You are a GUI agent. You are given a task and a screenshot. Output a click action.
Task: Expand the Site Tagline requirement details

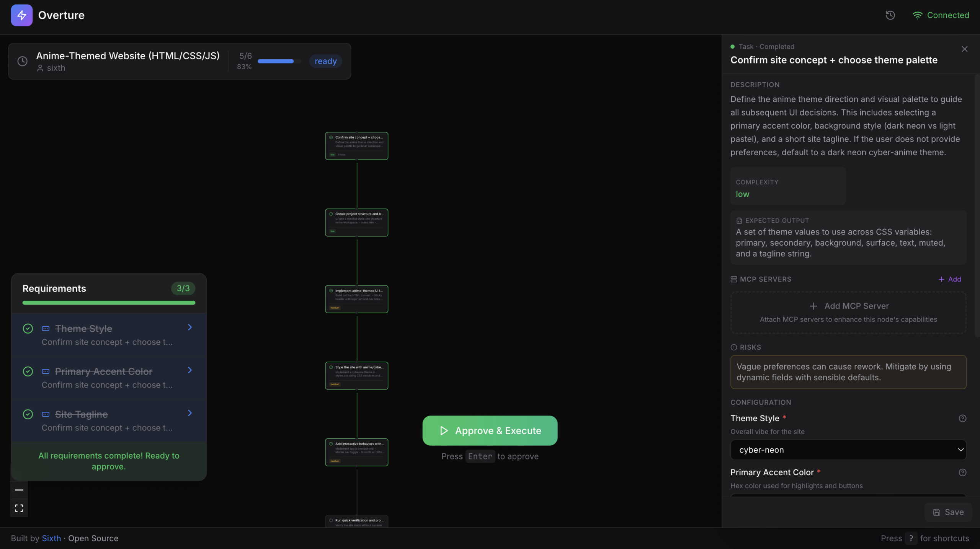pyautogui.click(x=190, y=413)
